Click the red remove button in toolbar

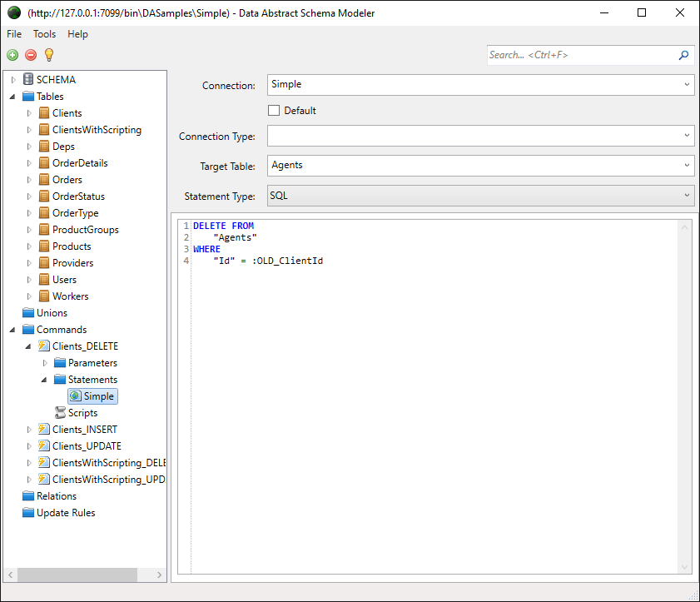point(31,55)
